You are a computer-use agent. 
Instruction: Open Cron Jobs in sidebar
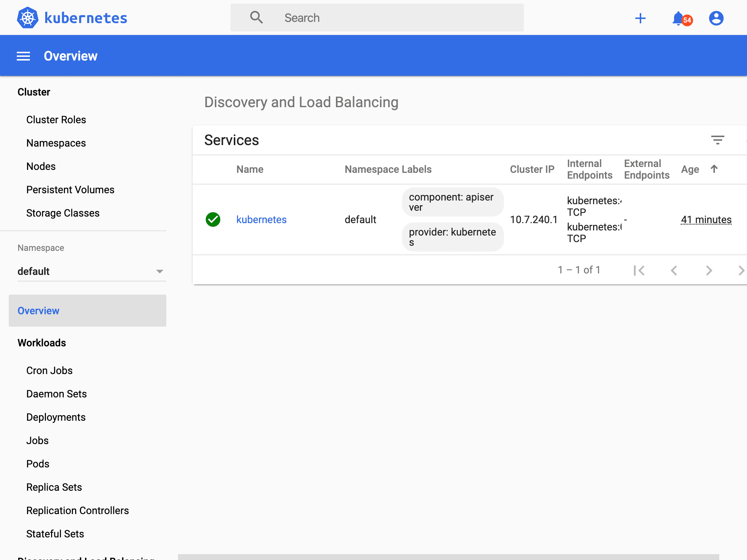[50, 370]
